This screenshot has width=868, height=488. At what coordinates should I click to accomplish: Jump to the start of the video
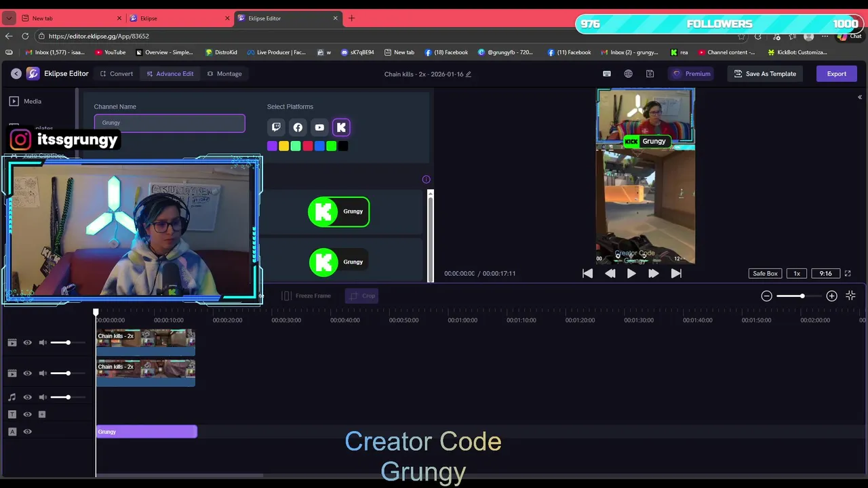click(x=588, y=273)
